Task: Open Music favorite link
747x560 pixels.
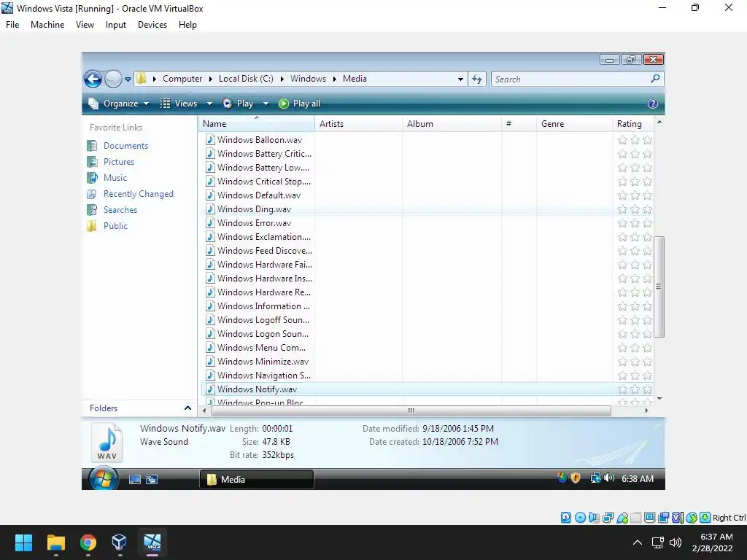Action: pos(115,178)
